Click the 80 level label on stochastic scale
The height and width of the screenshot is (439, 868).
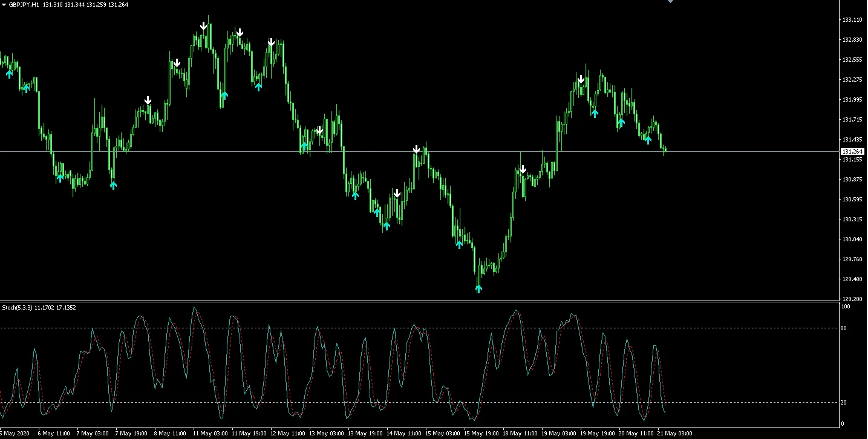843,328
